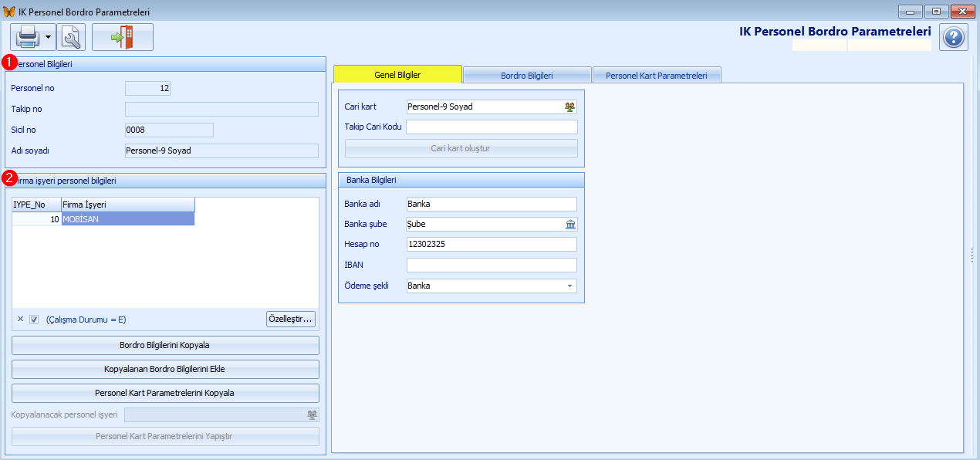Click the butterfly application icon in title bar
The image size is (980, 460).
click(x=8, y=12)
